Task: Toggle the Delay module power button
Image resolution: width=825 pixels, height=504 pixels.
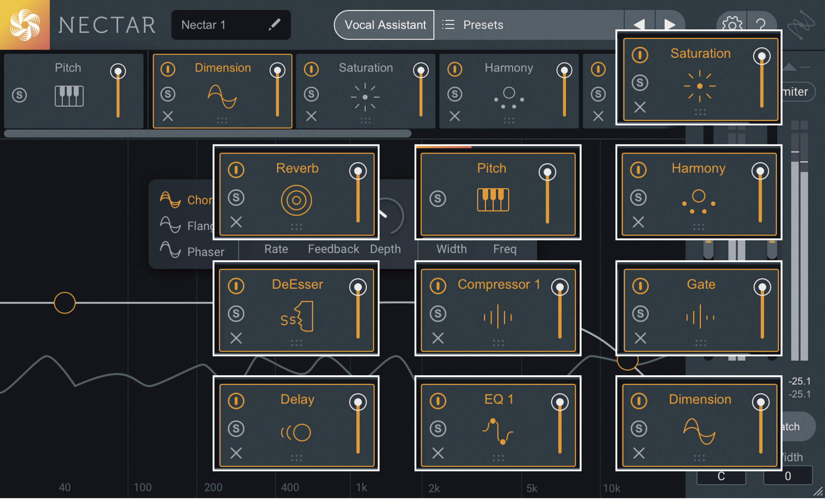Action: (236, 401)
